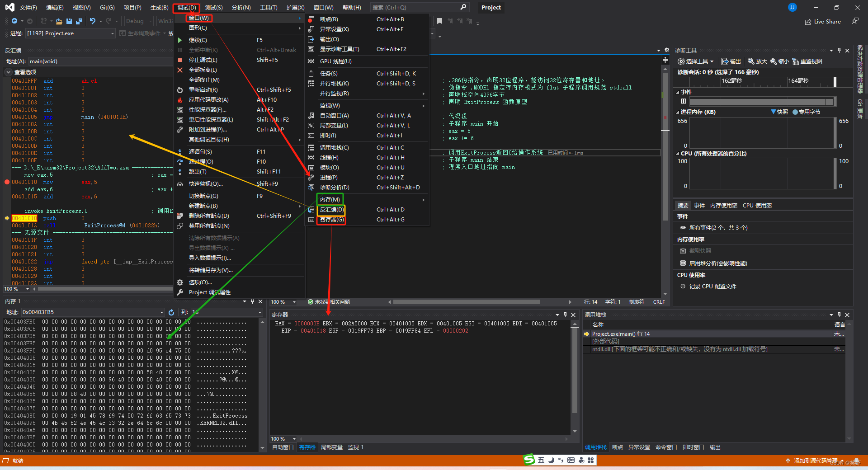Click the 输出 export button in diagnostics
Image resolution: width=868 pixels, height=470 pixels.
point(731,61)
